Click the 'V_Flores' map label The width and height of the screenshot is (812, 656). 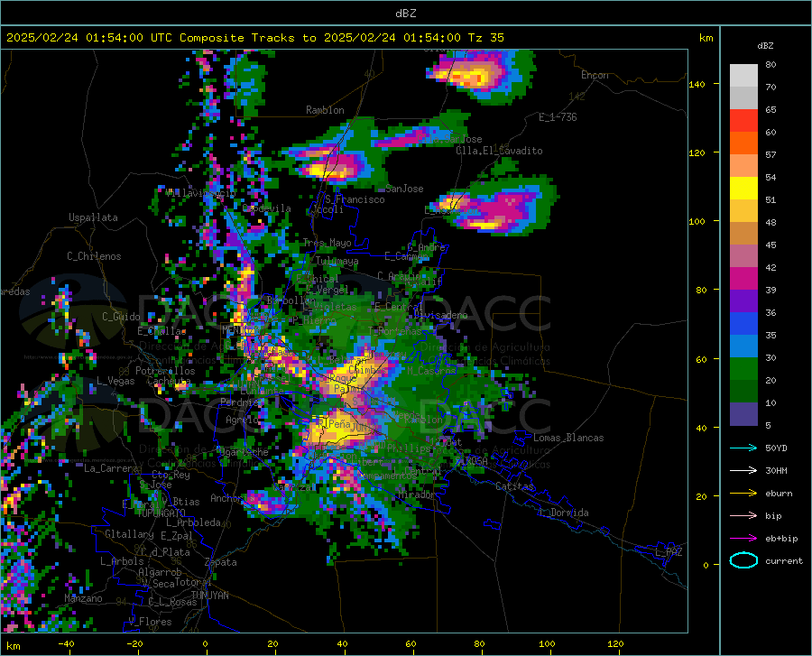[x=150, y=622]
